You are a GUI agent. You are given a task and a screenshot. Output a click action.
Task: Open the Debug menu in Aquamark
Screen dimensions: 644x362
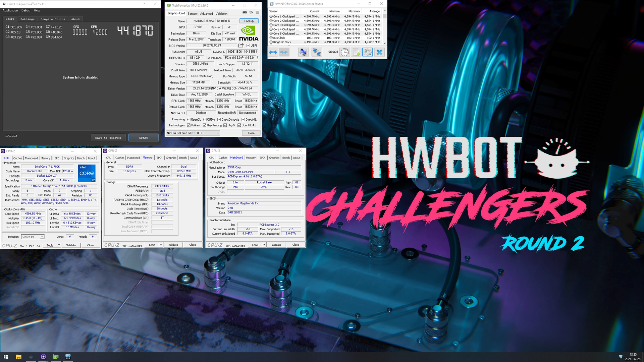(x=26, y=10)
